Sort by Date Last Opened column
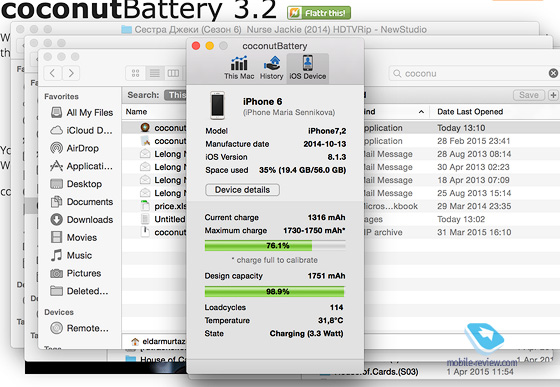The height and width of the screenshot is (387, 560). [470, 112]
